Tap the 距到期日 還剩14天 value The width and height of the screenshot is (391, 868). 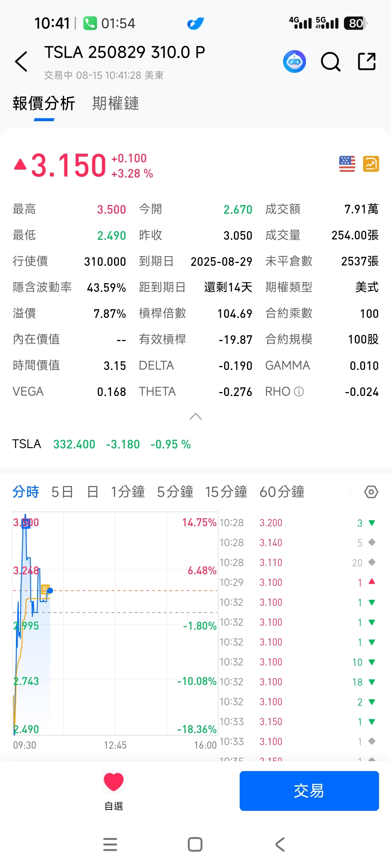pyautogui.click(x=228, y=287)
